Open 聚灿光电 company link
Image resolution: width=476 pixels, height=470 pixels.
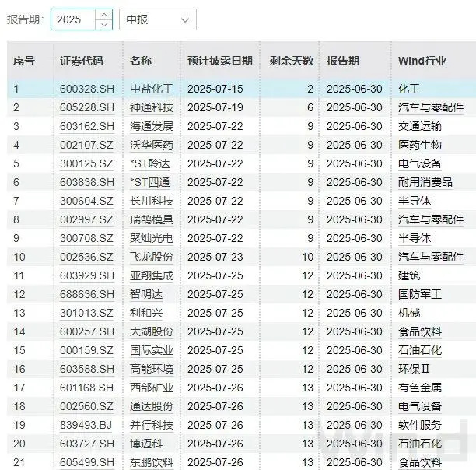(152, 238)
